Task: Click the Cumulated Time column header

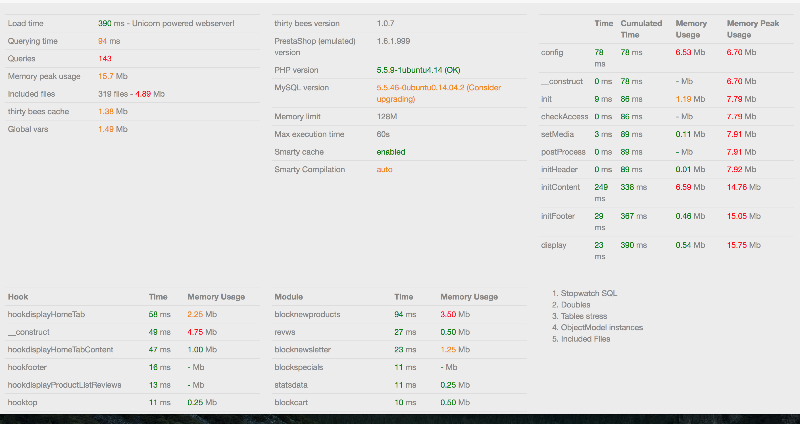Action: (641, 27)
